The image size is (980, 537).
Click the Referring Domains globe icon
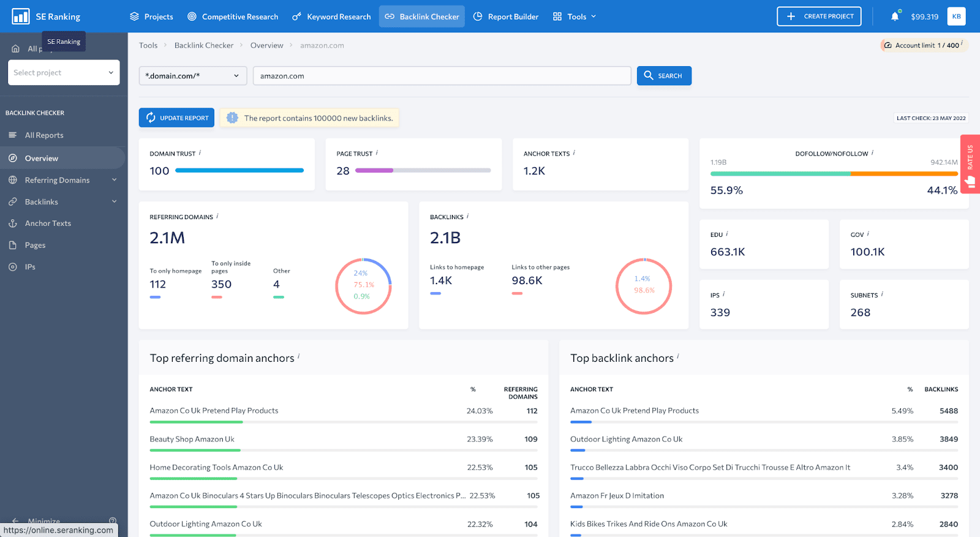pyautogui.click(x=13, y=180)
